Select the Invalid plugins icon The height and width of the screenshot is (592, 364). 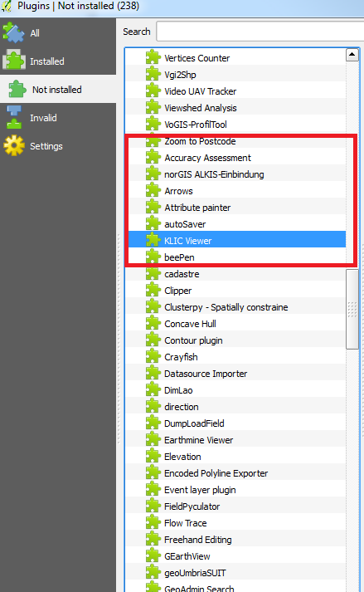pos(14,117)
